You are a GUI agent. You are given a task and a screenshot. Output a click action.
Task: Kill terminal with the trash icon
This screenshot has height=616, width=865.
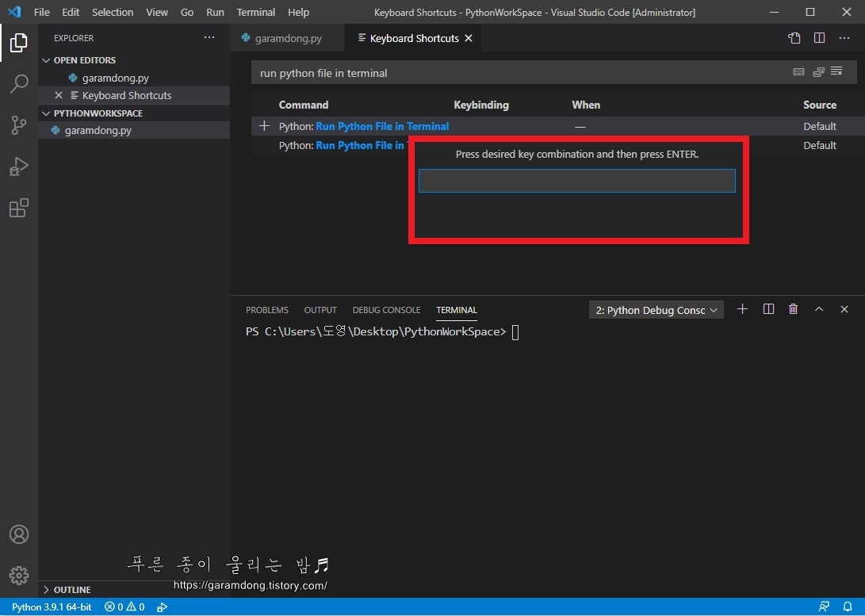[794, 309]
